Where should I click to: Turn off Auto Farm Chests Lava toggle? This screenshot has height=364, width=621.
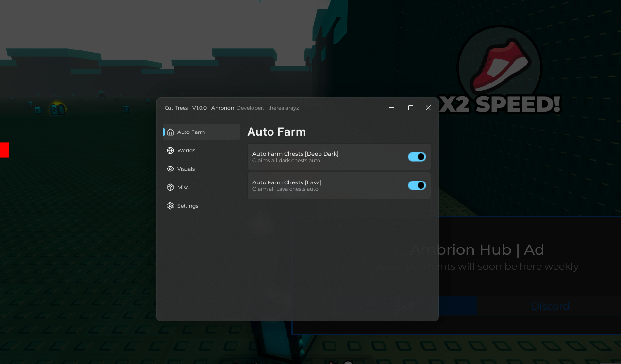417,185
